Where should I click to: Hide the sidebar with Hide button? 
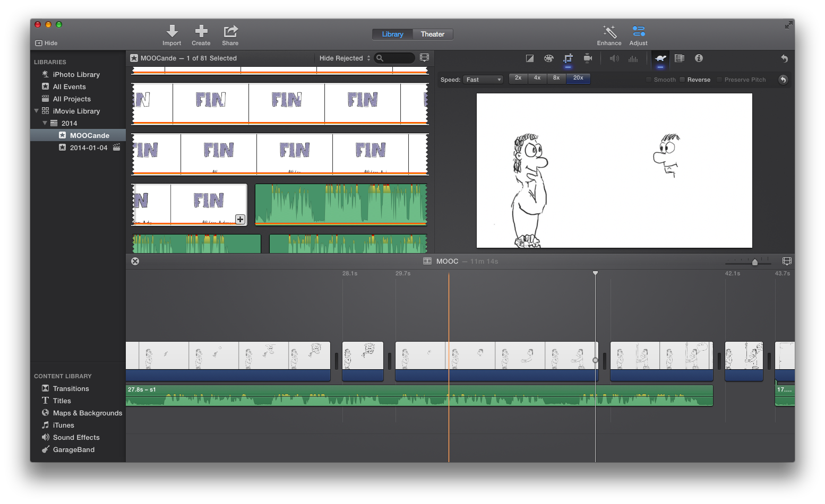pyautogui.click(x=46, y=43)
